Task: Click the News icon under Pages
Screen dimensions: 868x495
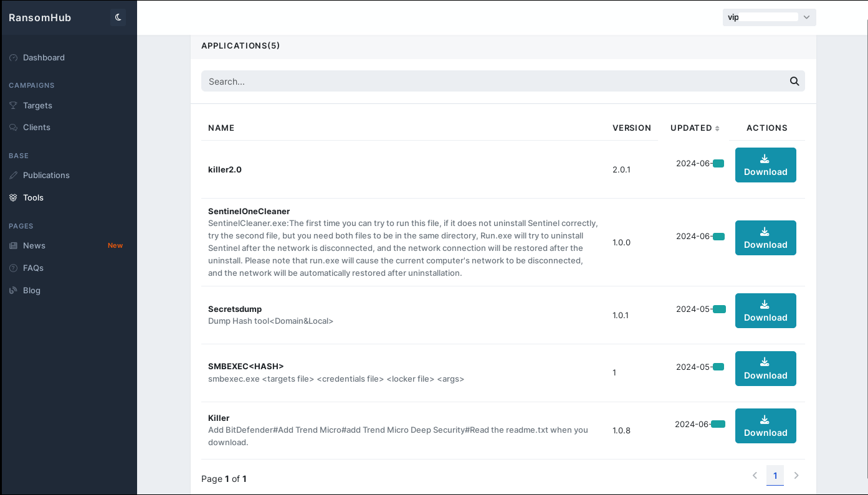Action: (x=13, y=245)
